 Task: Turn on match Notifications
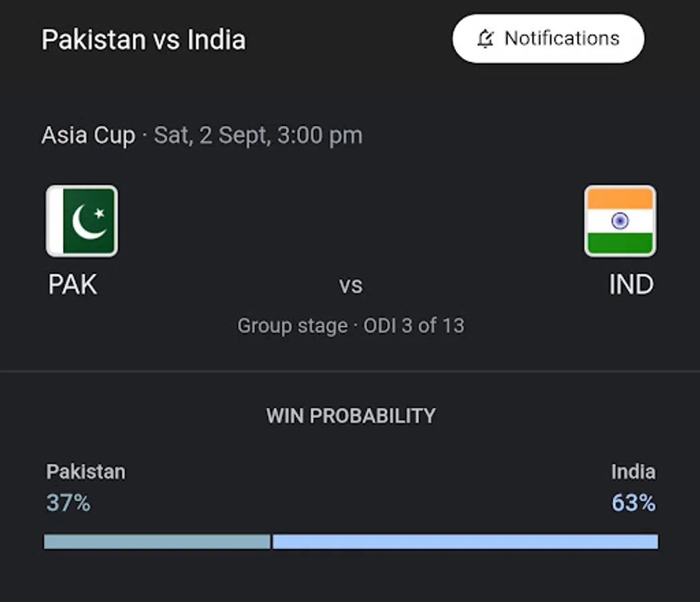click(x=548, y=39)
